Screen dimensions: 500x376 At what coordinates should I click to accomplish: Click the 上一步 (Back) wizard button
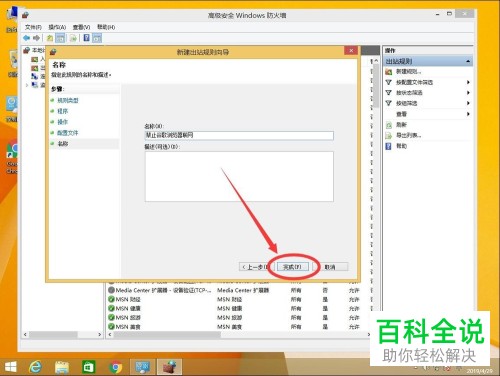click(255, 267)
